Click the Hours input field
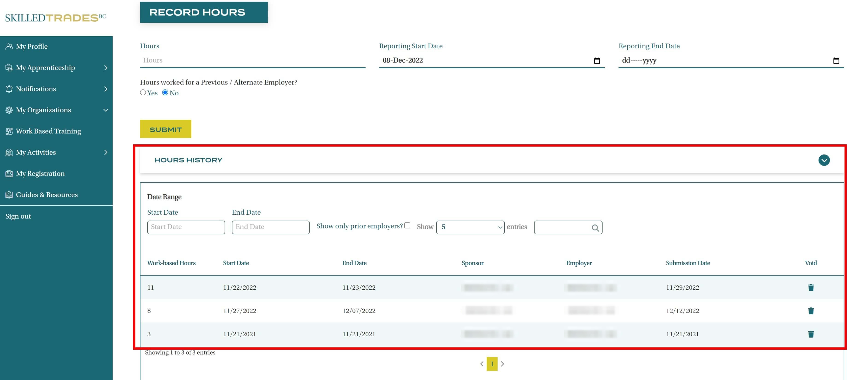Screen dimensions: 868x380 tap(252, 60)
